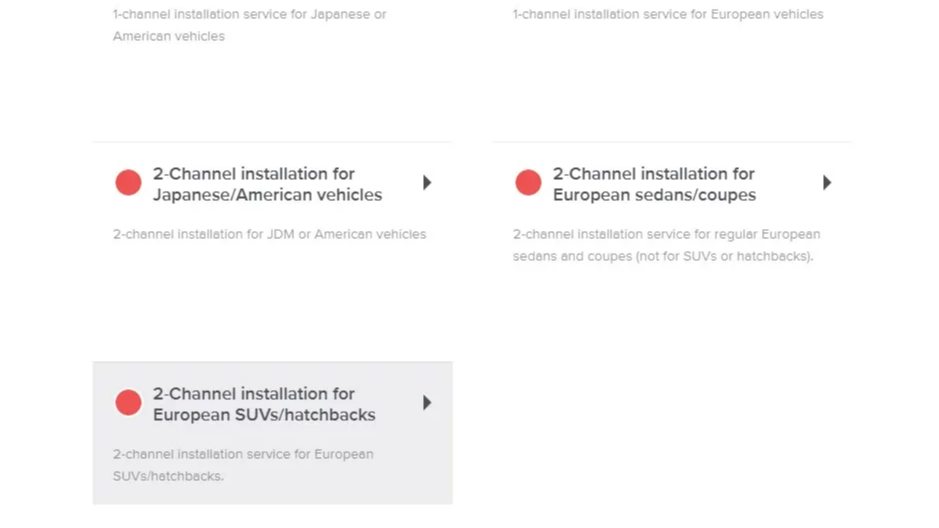Screen dimensions: 939x528
Task: Expand the European SUVs/hatchbacks arrow
Action: point(427,402)
